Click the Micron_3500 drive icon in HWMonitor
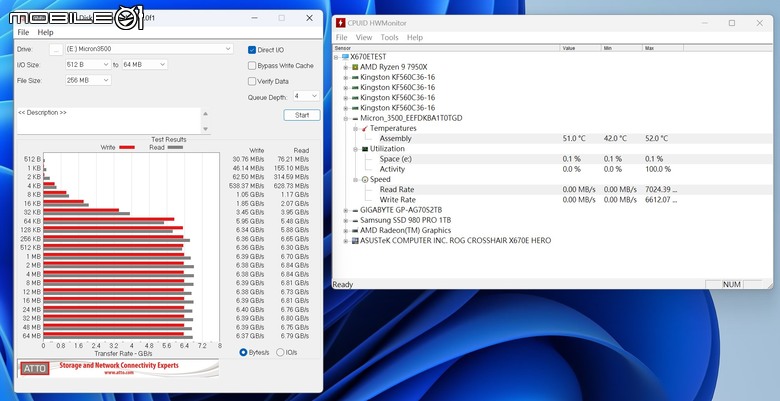780x401 pixels. pos(355,118)
